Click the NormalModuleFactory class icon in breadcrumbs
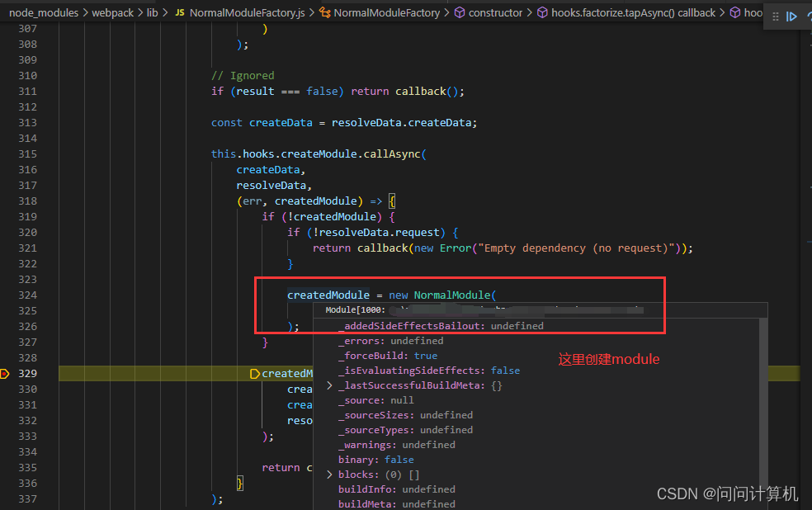Screen dimensions: 812x510 click(324, 12)
